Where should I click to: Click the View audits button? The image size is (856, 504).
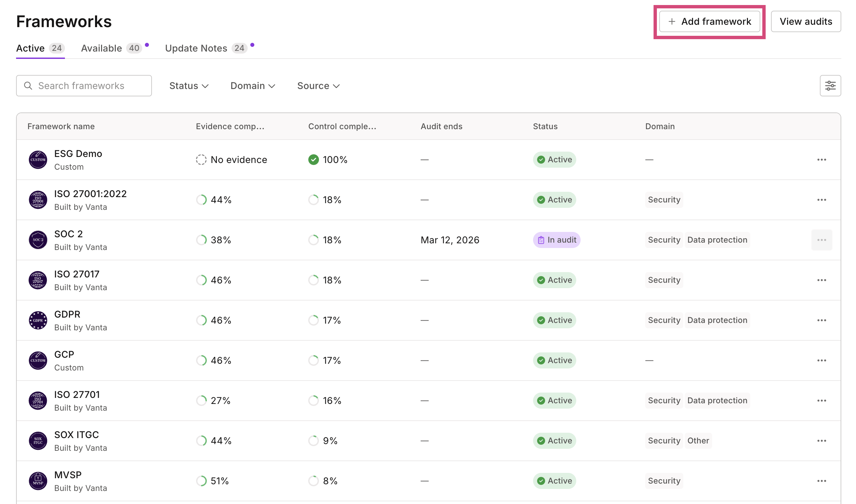[806, 21]
